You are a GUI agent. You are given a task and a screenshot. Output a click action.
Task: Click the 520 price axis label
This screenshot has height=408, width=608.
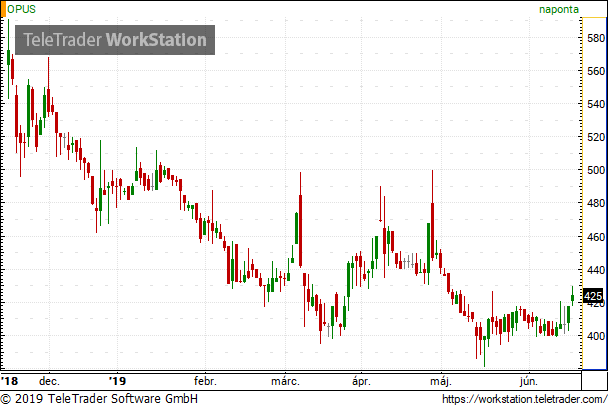click(x=596, y=137)
